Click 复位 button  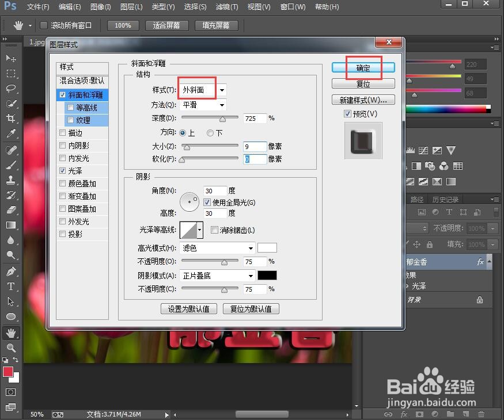click(363, 84)
